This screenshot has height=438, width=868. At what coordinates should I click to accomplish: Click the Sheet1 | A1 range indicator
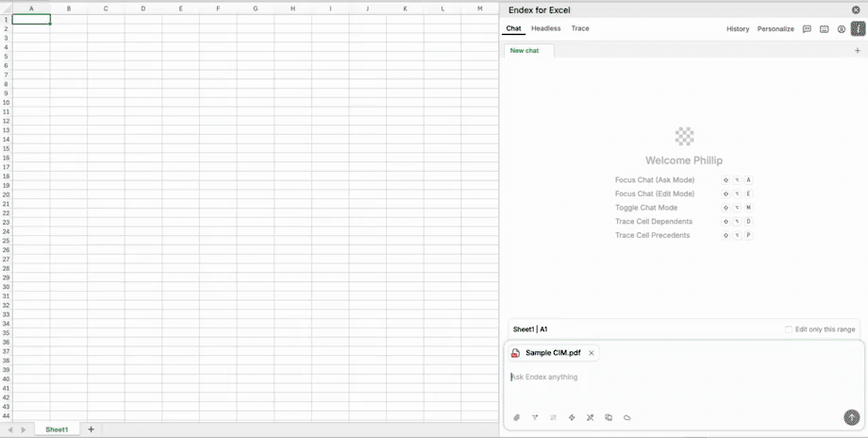[x=530, y=329]
